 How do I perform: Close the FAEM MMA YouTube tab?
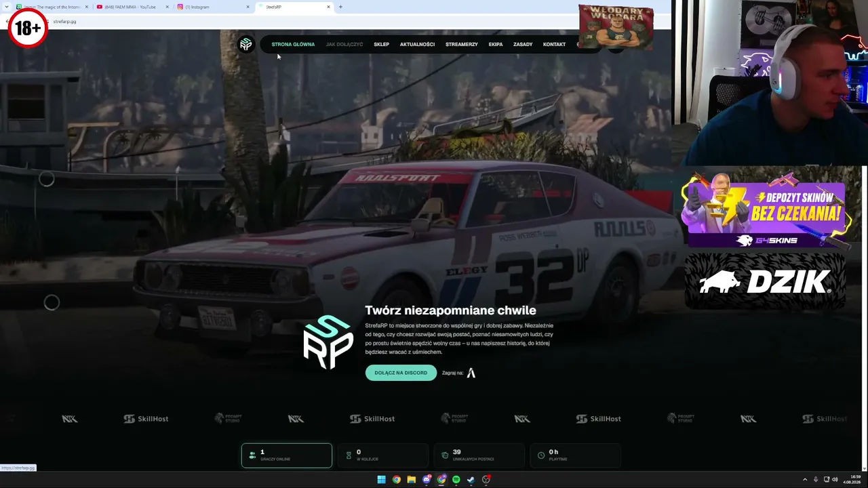coord(167,7)
